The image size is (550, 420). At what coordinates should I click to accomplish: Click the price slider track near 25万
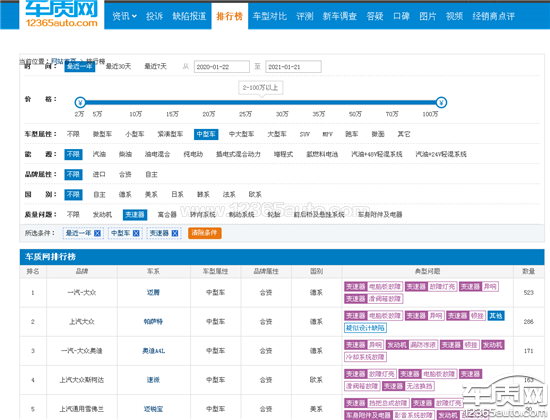point(246,102)
